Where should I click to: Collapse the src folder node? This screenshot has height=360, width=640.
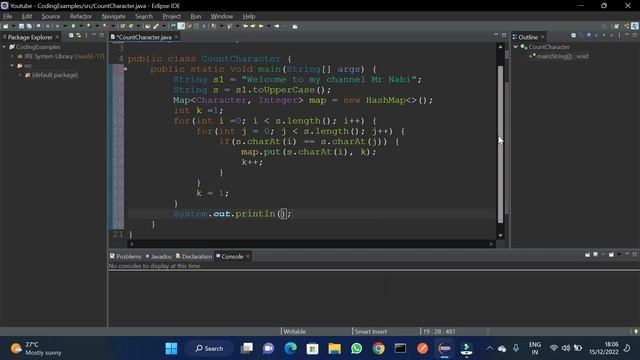click(12, 66)
